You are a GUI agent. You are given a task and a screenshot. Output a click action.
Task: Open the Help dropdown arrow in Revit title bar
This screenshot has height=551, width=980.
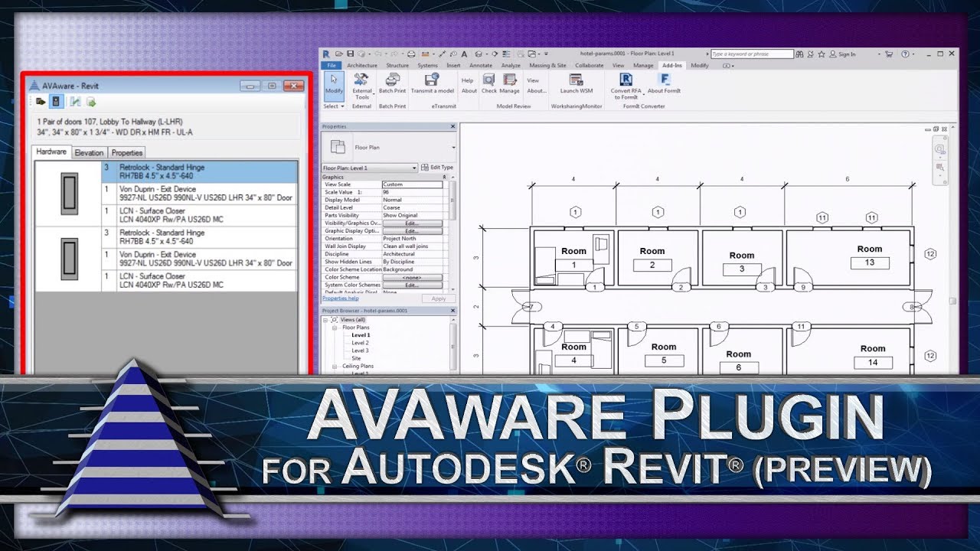click(x=913, y=54)
